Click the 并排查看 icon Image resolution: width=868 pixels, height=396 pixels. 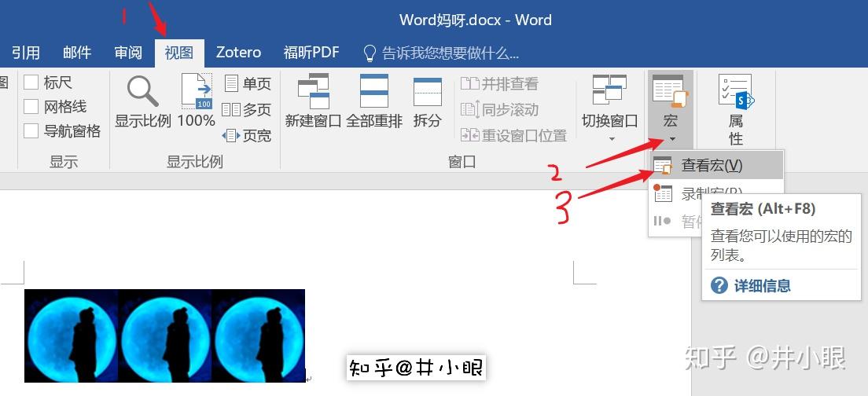pos(470,83)
